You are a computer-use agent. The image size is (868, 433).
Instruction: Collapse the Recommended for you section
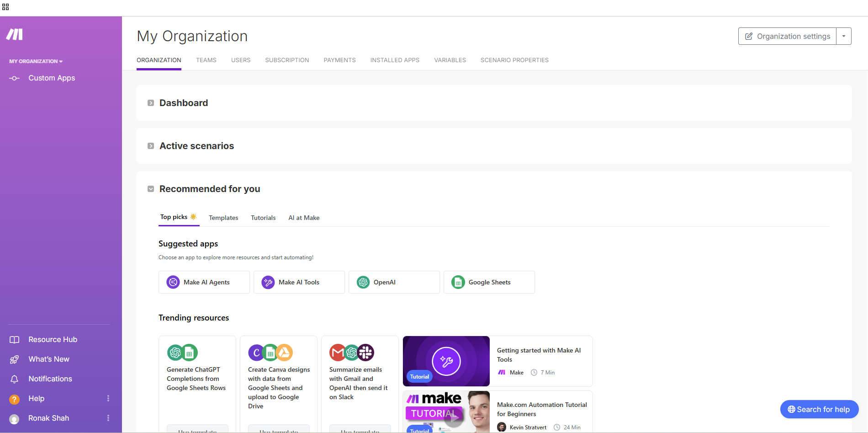coord(151,189)
